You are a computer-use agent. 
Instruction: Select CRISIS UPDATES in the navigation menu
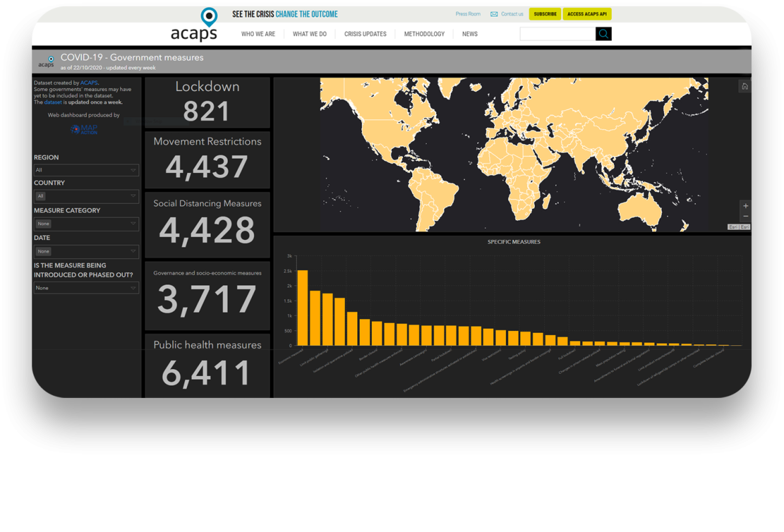[365, 34]
